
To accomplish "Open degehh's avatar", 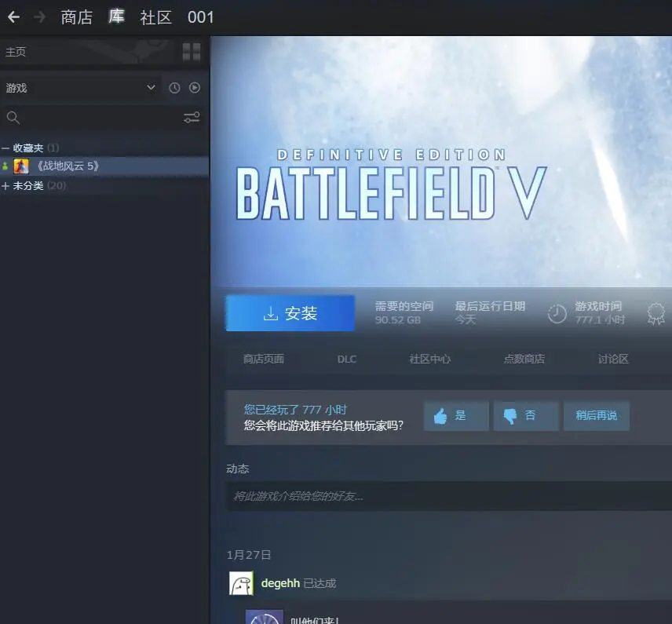I will click(241, 583).
